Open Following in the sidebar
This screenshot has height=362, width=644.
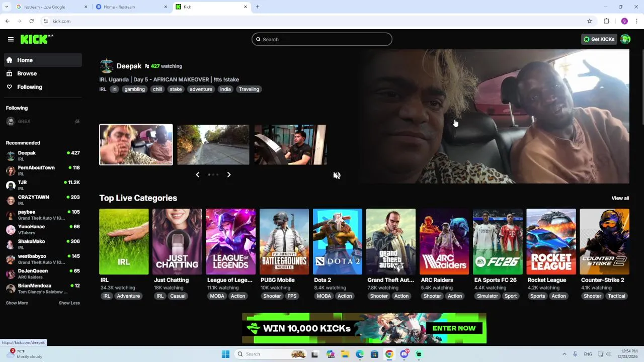43,87
